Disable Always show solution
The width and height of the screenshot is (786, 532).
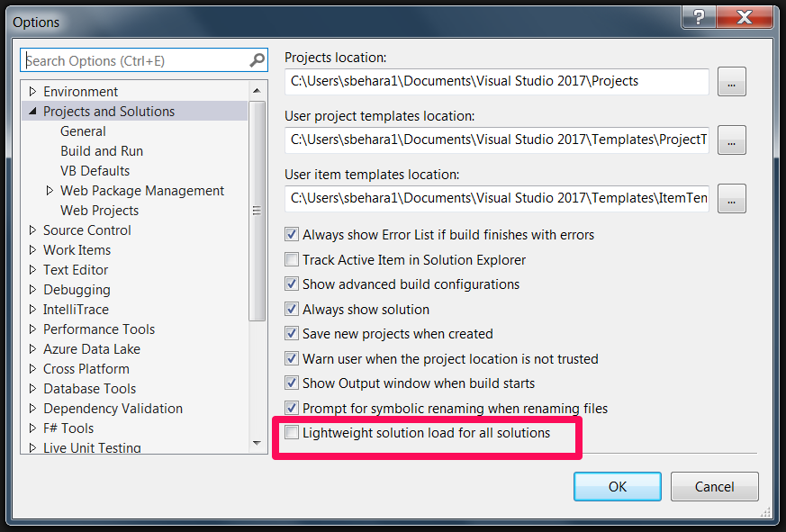pyautogui.click(x=292, y=309)
